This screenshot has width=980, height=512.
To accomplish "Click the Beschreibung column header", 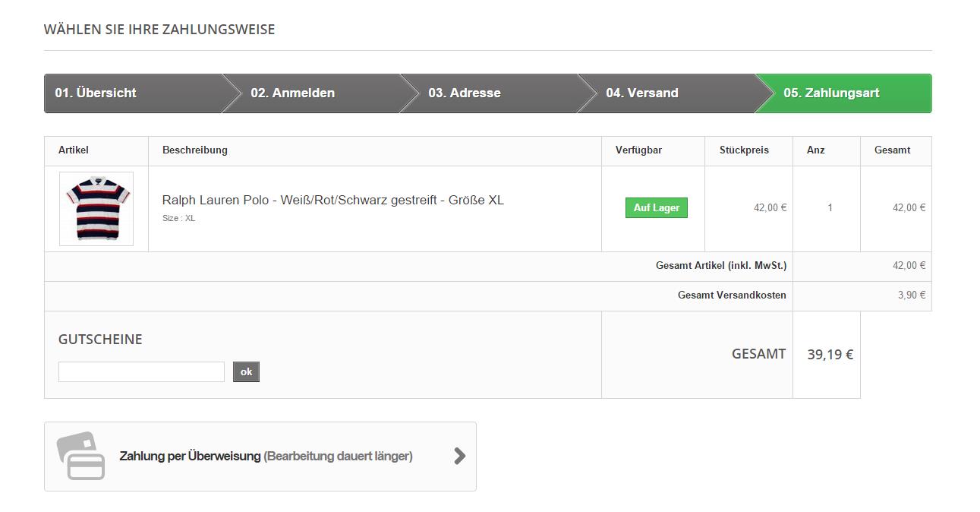I will pos(195,150).
